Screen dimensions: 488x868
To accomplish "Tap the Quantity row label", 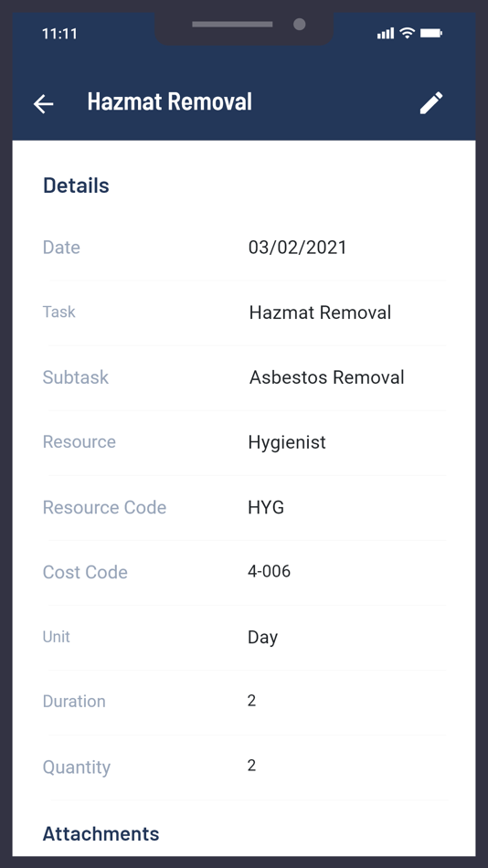I will pos(77,767).
